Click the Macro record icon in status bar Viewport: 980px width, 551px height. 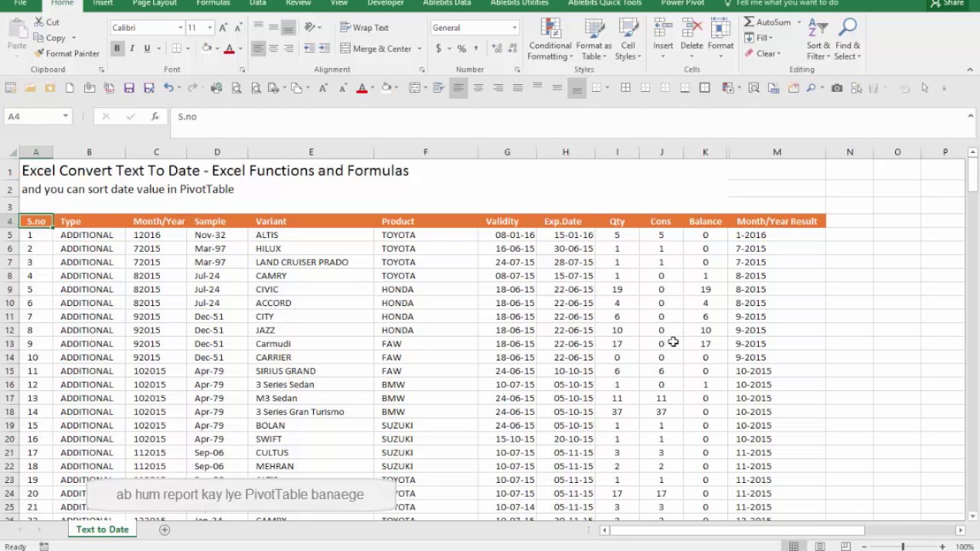point(44,546)
